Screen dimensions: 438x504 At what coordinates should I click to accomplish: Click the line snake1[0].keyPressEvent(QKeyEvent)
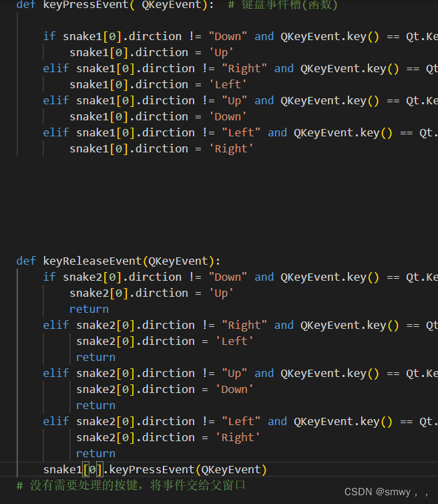click(x=155, y=470)
